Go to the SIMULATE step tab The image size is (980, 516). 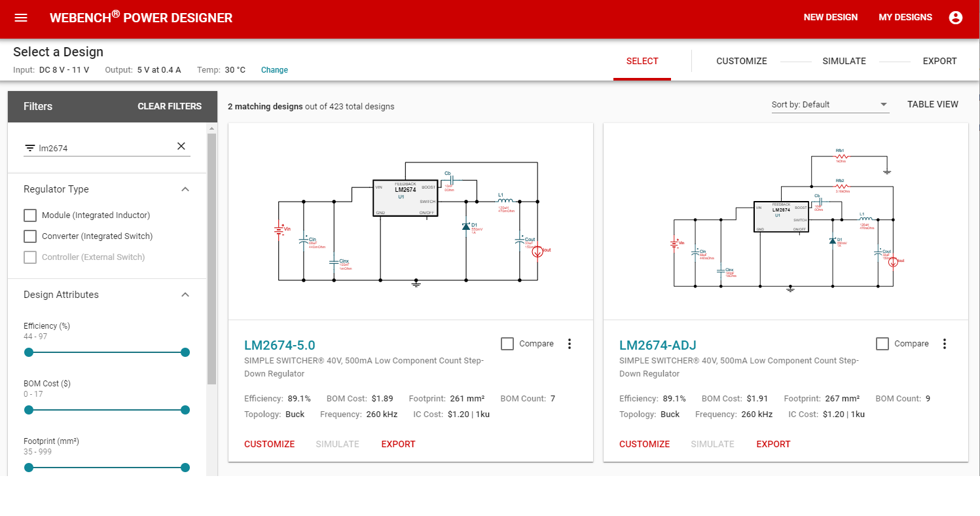[x=844, y=61]
